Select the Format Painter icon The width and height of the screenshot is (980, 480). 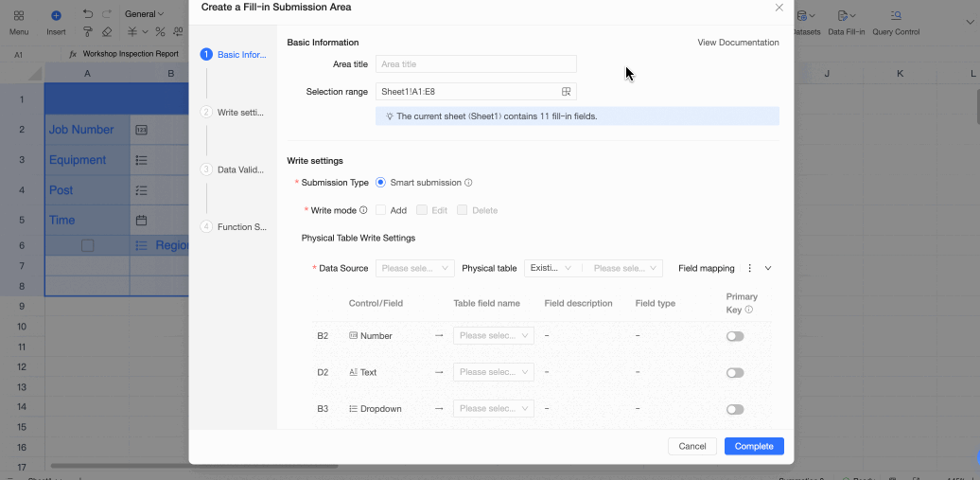coord(88,31)
